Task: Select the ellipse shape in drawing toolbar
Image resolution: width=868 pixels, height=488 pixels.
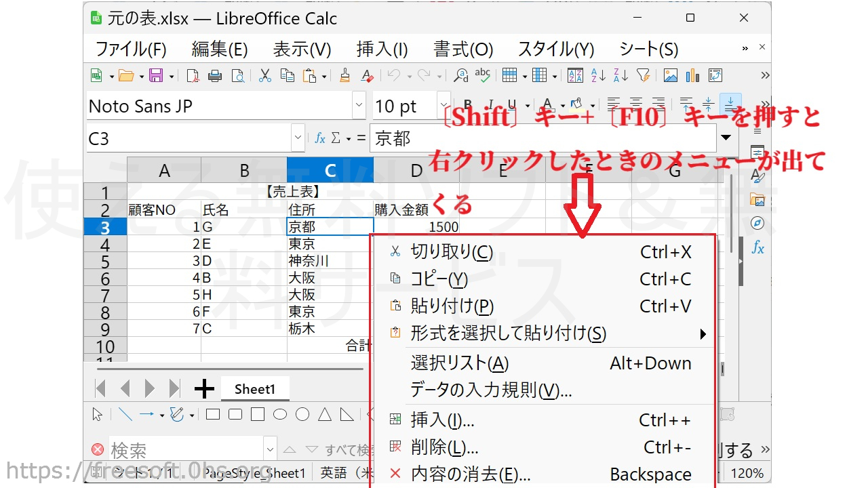Action: pyautogui.click(x=280, y=414)
